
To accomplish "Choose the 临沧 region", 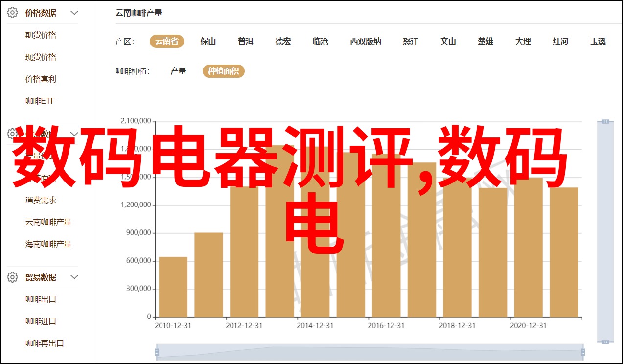I will (321, 42).
